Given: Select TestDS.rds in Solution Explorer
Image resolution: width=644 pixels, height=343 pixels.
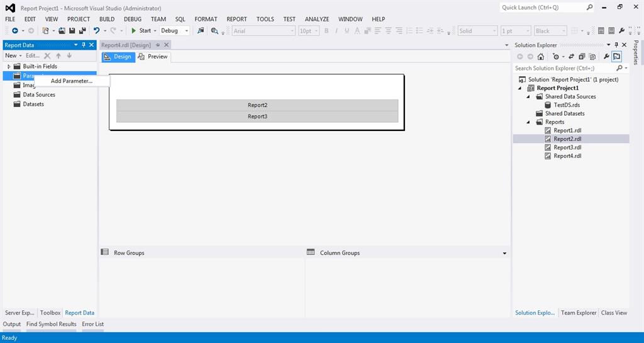Looking at the screenshot, I should pyautogui.click(x=567, y=104).
